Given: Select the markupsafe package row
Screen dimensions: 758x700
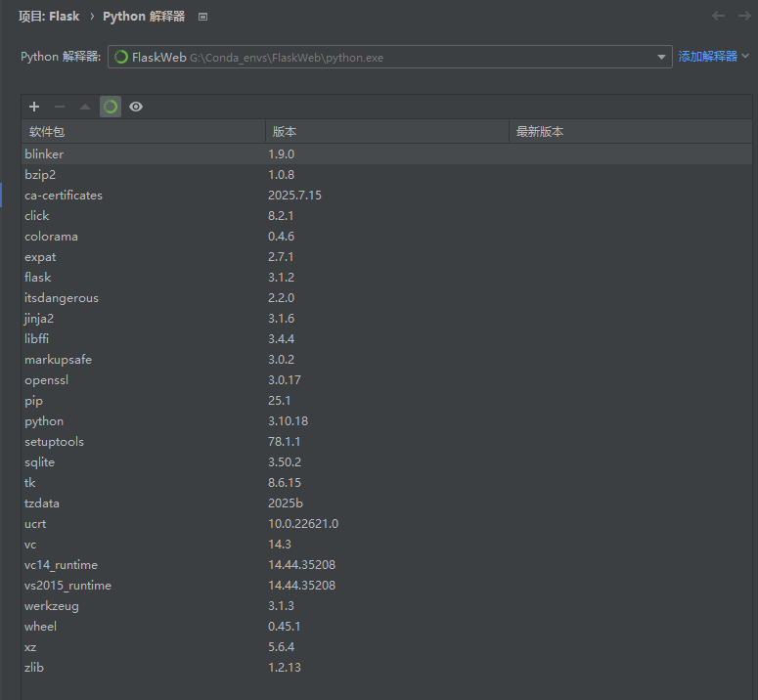Looking at the screenshot, I should 386,360.
